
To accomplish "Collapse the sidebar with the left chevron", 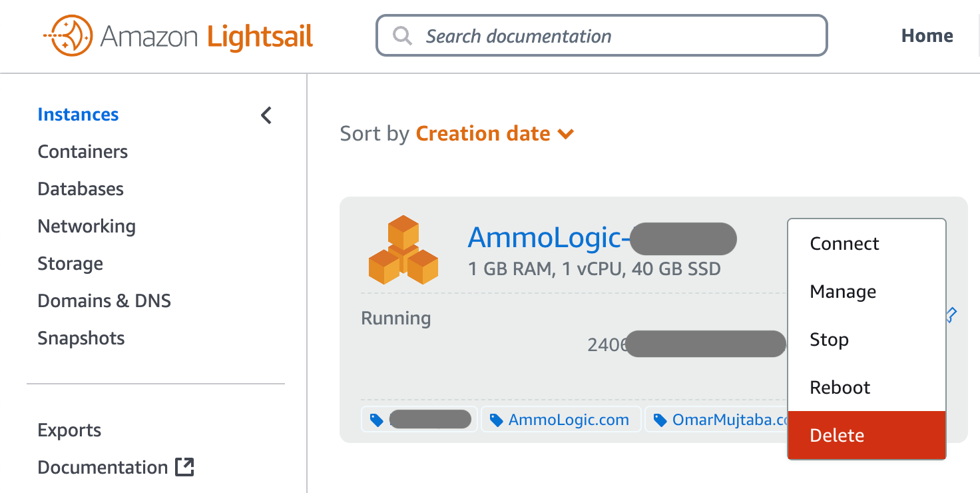I will pos(266,115).
